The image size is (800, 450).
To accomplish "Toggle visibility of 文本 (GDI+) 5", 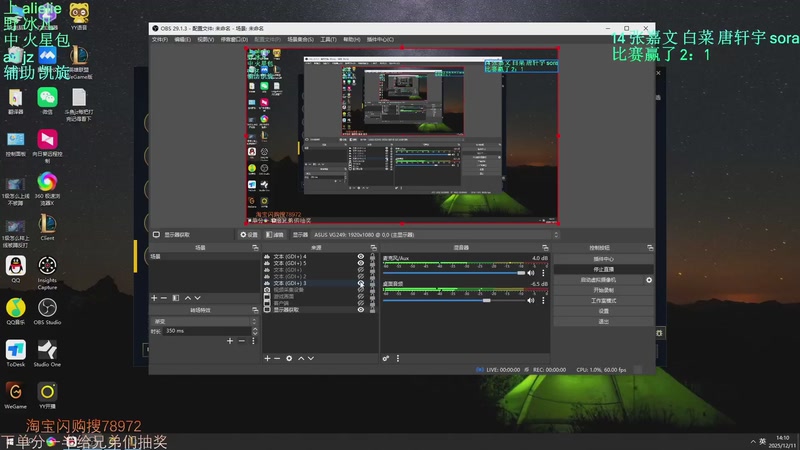I will tap(361, 263).
